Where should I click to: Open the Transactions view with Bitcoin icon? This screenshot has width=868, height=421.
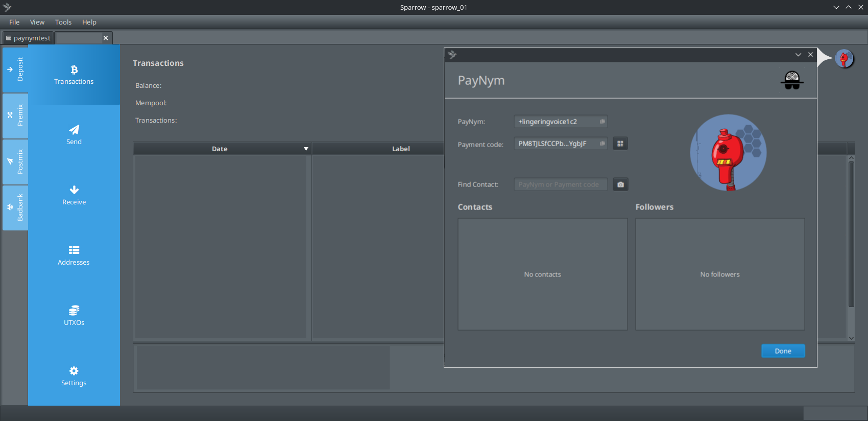[x=74, y=75]
